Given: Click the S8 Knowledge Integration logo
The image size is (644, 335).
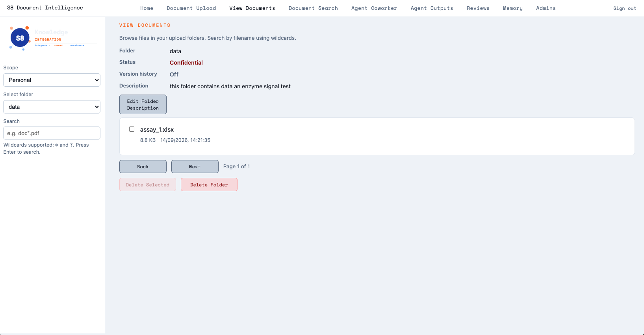Looking at the screenshot, I should (52, 38).
